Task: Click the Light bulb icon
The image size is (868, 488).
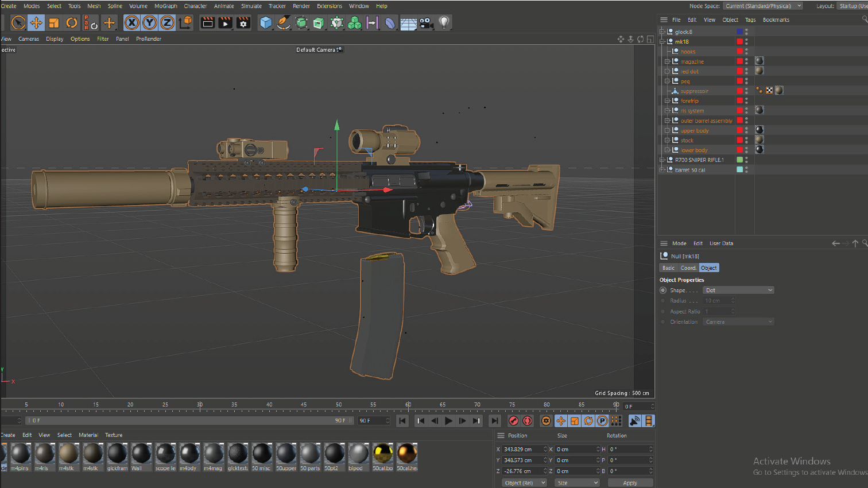Action: coord(444,23)
